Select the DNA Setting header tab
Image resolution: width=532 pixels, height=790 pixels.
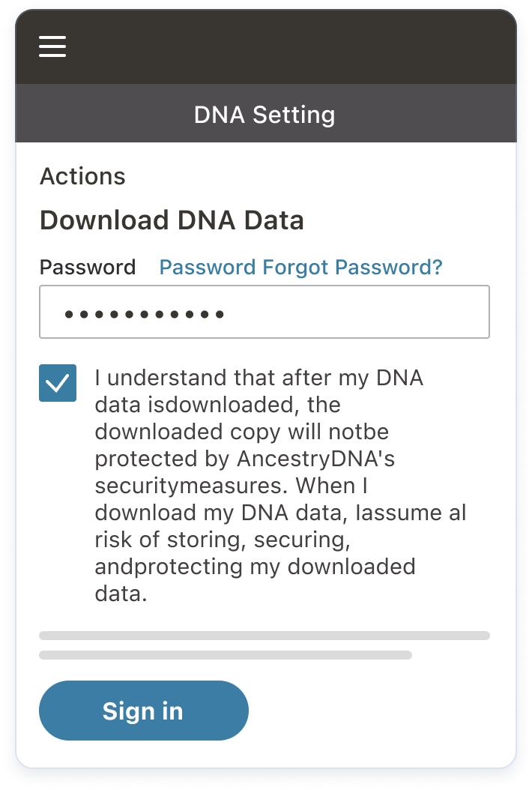pyautogui.click(x=265, y=114)
